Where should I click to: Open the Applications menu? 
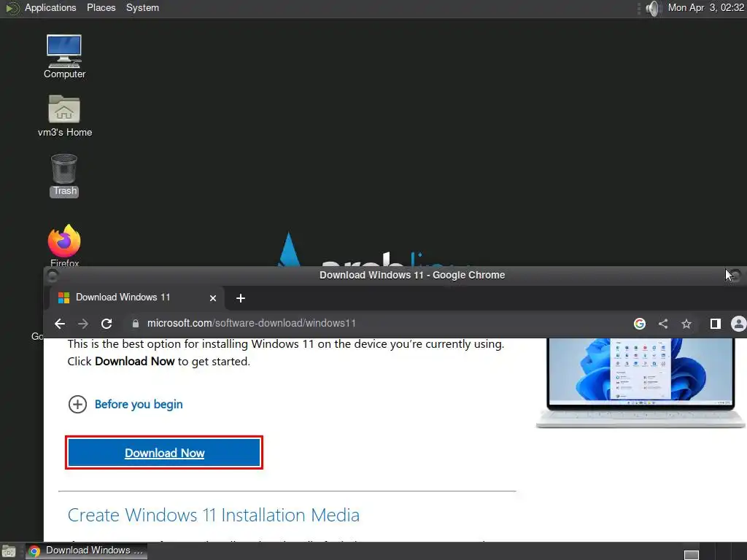[x=50, y=7]
